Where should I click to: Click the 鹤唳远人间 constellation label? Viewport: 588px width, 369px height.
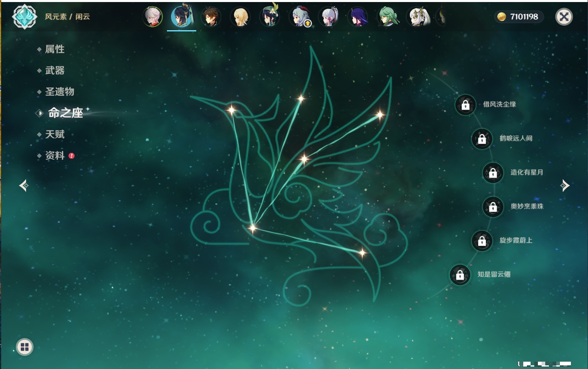pyautogui.click(x=516, y=138)
